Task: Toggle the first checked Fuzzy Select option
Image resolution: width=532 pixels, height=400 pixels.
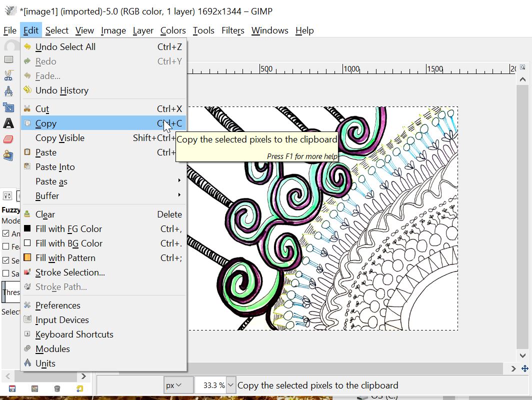Action: 6,233
